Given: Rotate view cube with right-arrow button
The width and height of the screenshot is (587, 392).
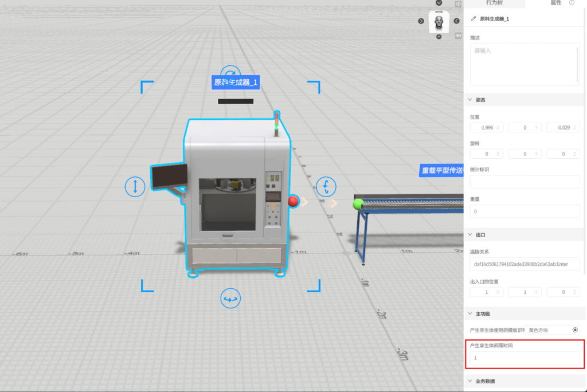Looking at the screenshot, I should tap(421, 21).
